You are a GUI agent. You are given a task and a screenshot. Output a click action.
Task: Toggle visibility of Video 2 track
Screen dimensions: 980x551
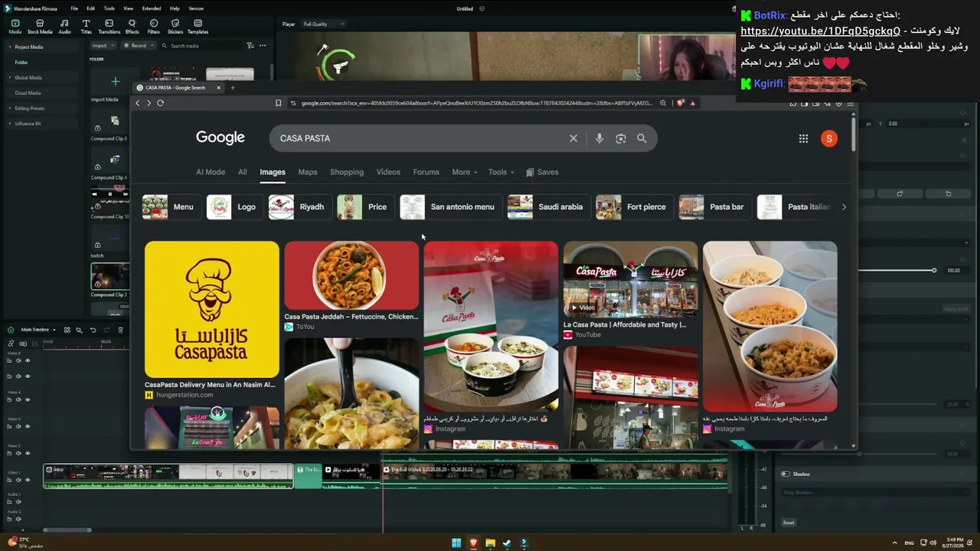[x=28, y=453]
